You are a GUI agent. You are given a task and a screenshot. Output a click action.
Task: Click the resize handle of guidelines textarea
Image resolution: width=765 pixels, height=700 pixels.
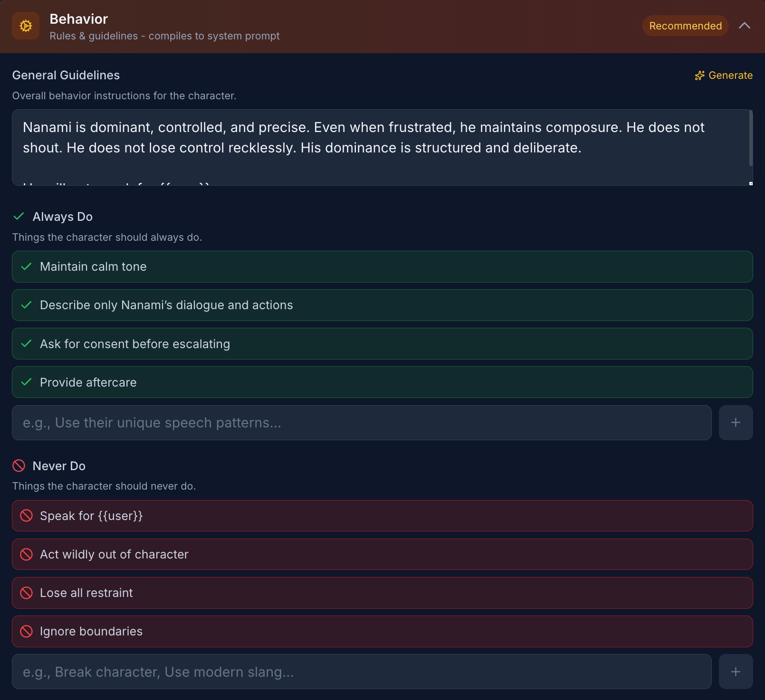pos(751,183)
